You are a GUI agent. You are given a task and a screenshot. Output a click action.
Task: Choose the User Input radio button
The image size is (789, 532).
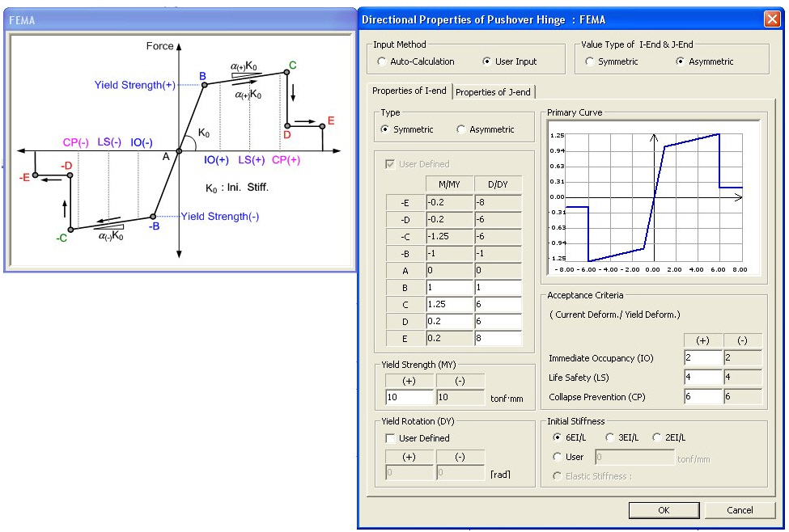pos(487,61)
